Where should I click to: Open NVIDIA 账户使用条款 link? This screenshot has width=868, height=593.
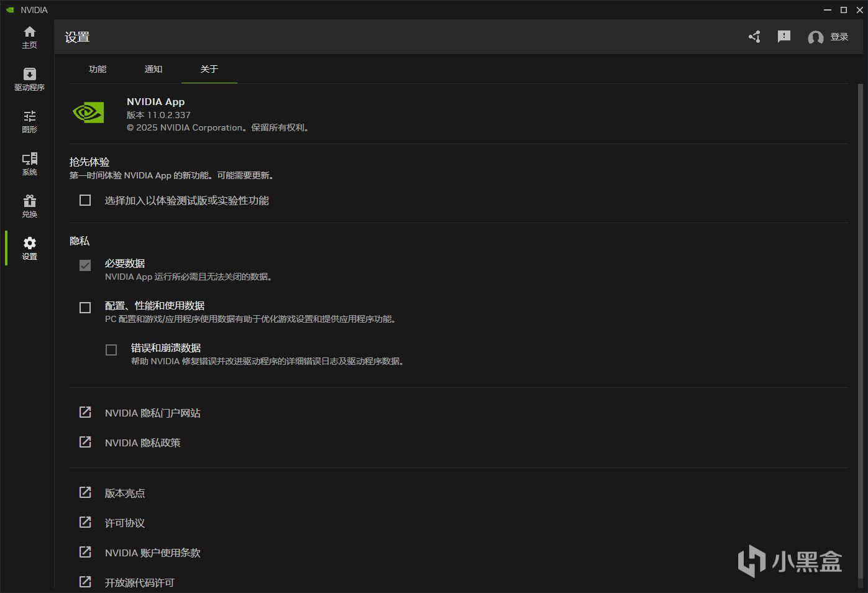[x=153, y=553]
